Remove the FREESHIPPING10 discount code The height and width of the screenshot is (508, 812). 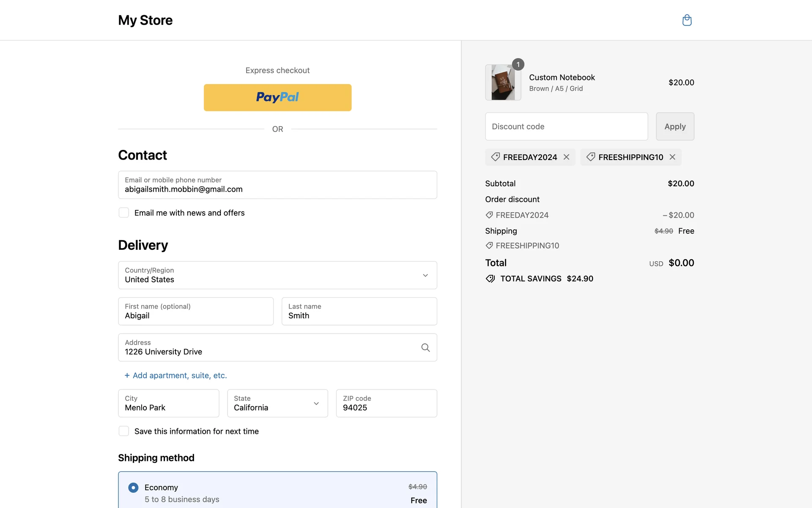[672, 157]
